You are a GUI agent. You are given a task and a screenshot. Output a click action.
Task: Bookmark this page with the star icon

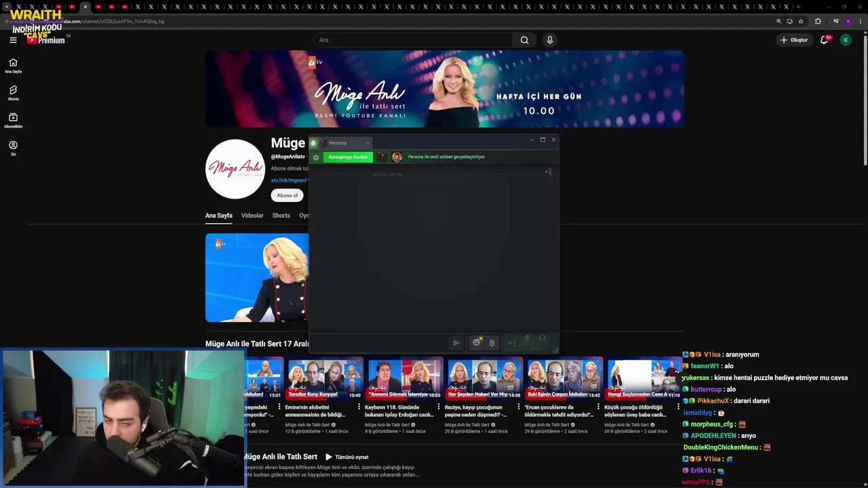point(800,21)
